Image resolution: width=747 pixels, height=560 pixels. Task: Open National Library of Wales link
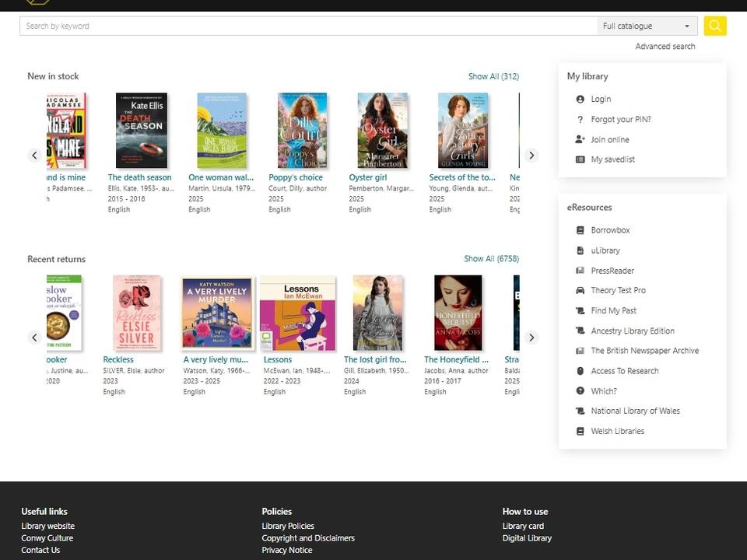[x=635, y=411]
